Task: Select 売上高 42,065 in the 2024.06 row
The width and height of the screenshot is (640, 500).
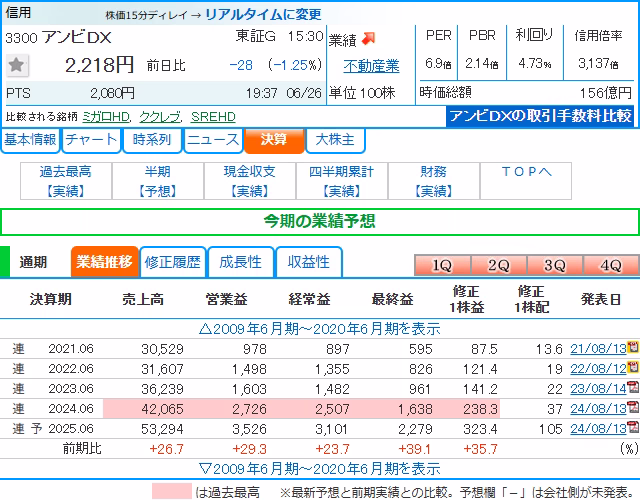Action: (162, 409)
